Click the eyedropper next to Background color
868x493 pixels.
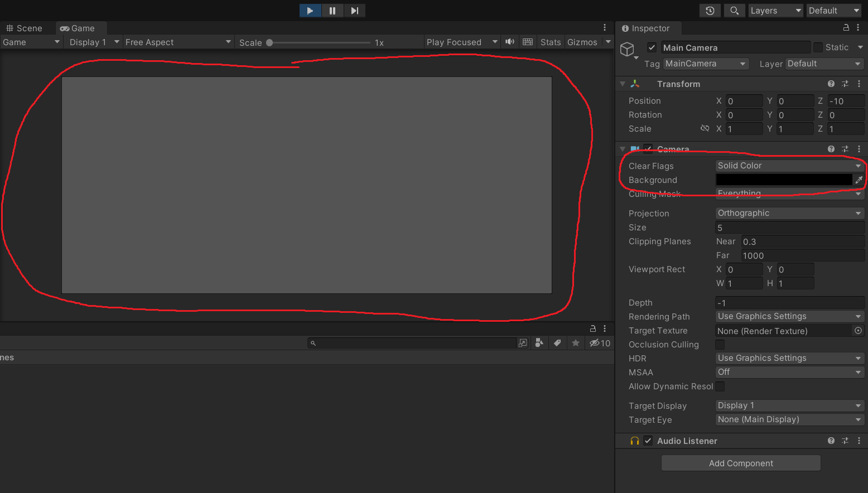[x=859, y=180]
